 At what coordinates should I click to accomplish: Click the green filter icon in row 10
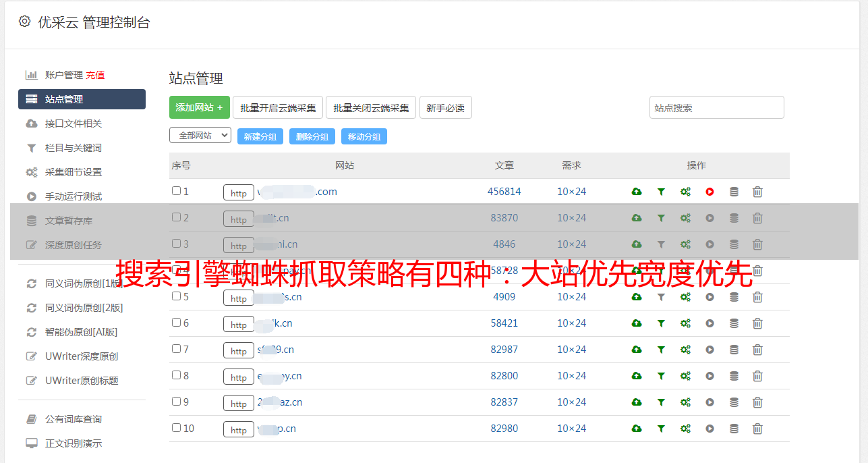(x=661, y=429)
